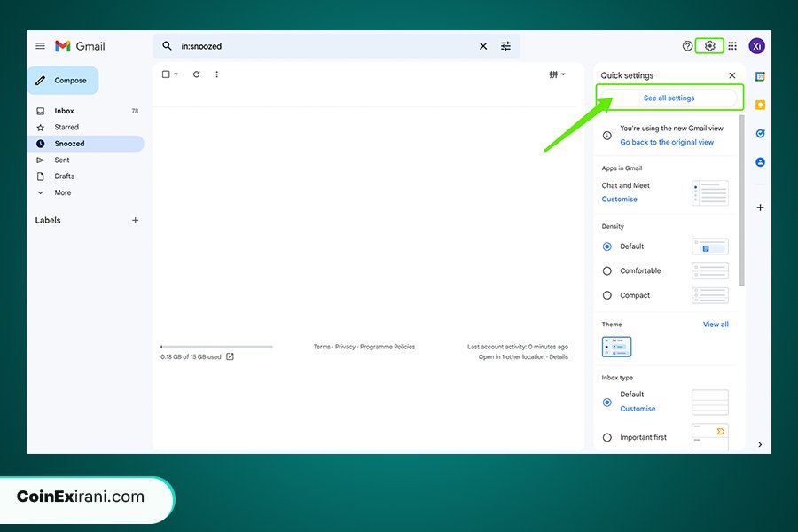798x532 pixels.
Task: Click Customise under Chat and Meet
Action: (x=620, y=199)
